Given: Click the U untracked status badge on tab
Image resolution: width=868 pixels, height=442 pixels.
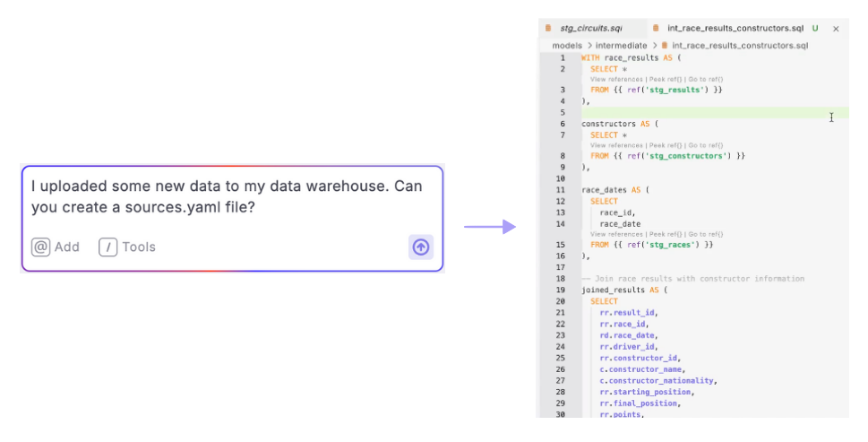Looking at the screenshot, I should pyautogui.click(x=814, y=29).
